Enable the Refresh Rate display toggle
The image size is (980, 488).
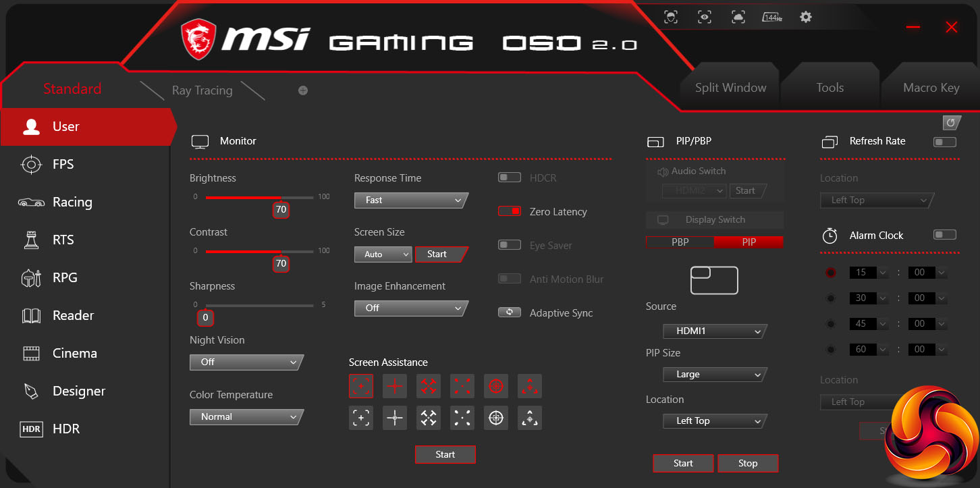pyautogui.click(x=944, y=142)
